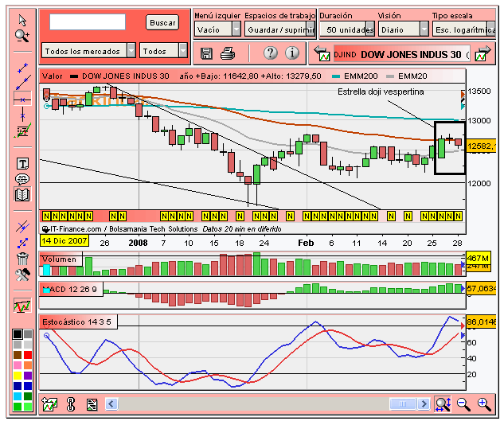Click the MACD 12 26 9 label
Screen dimensions: 504x421
pos(70,289)
